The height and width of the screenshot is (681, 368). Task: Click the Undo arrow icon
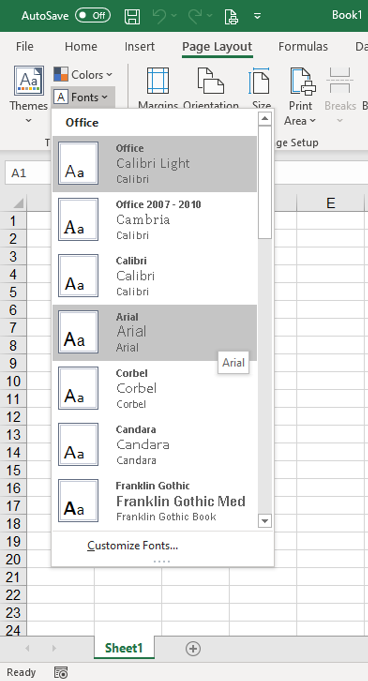coord(159,16)
